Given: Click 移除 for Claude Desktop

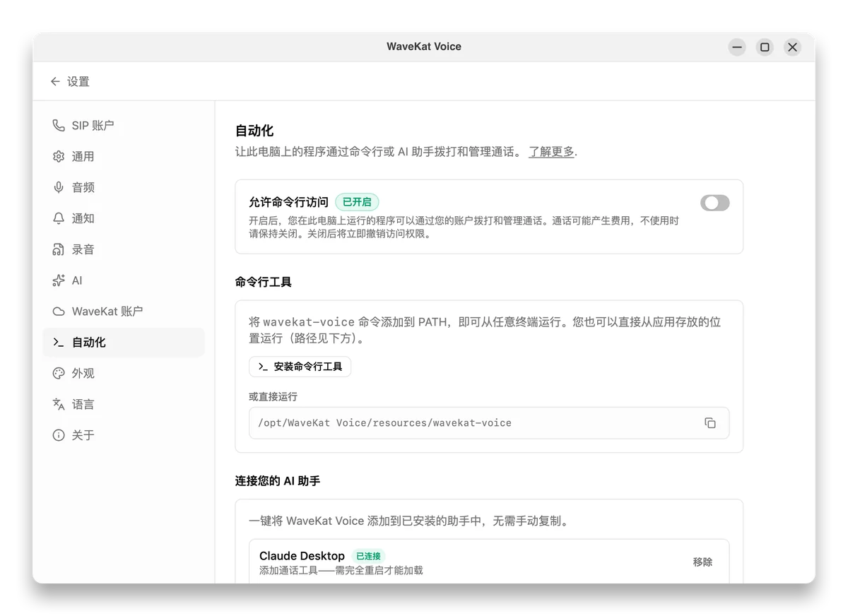Looking at the screenshot, I should 702,562.
